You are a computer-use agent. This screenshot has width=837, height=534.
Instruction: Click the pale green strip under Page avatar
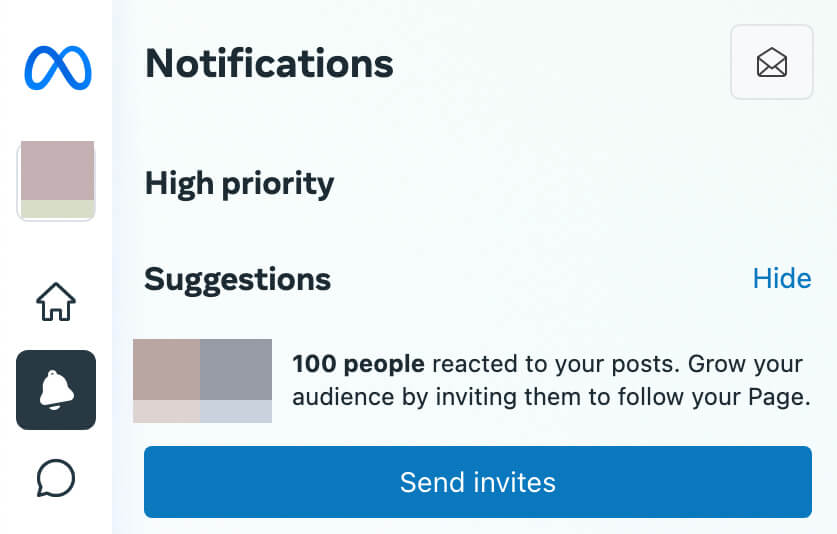click(x=57, y=209)
